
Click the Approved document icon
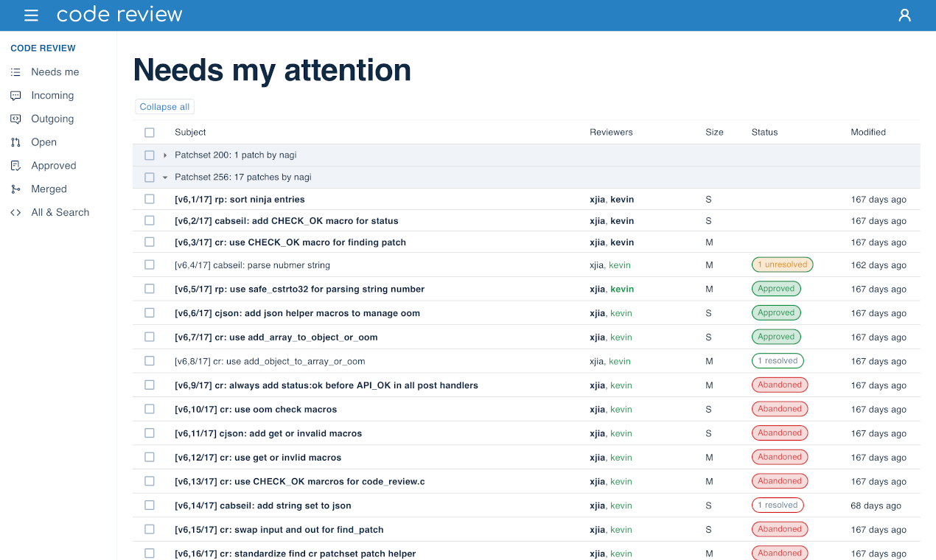point(15,166)
